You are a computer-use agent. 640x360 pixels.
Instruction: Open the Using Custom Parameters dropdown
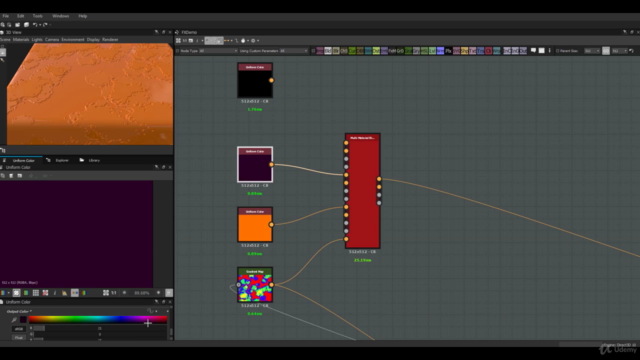click(x=294, y=51)
